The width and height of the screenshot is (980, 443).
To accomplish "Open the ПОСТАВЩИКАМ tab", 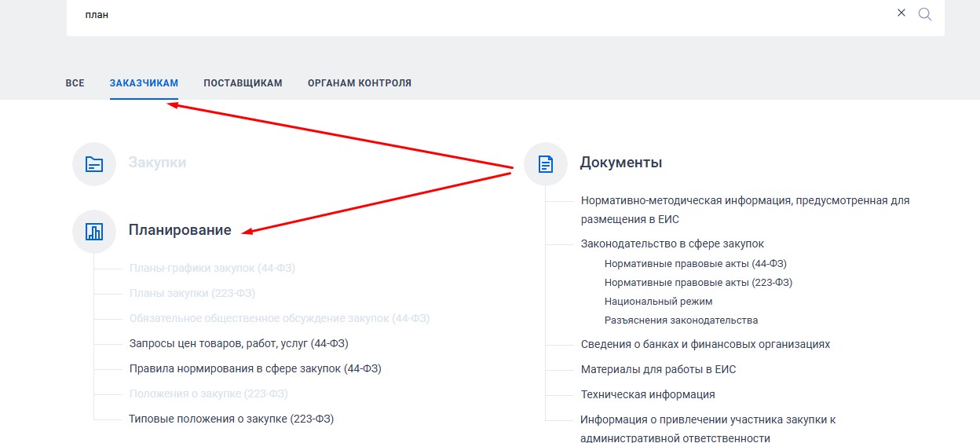I will (243, 83).
